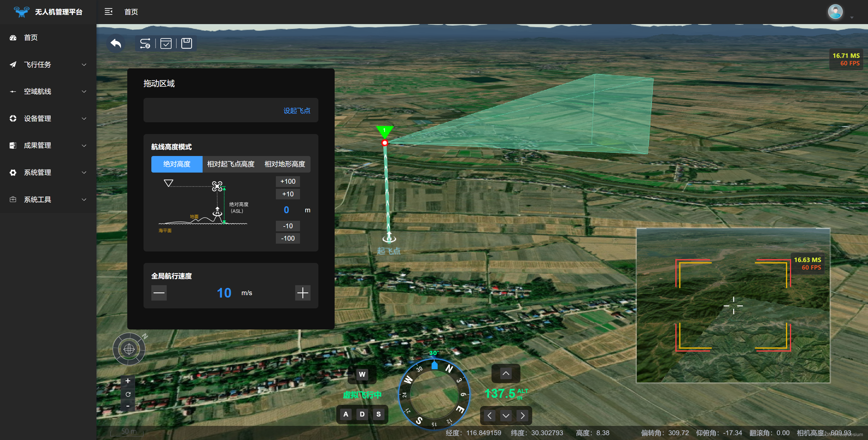Select 绝对高度 altitude mode
The height and width of the screenshot is (440, 868).
click(x=177, y=164)
